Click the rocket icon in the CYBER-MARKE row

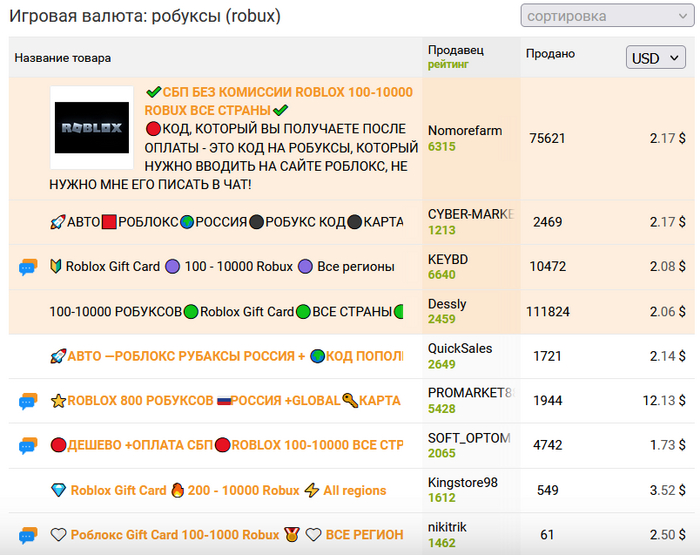click(x=58, y=222)
